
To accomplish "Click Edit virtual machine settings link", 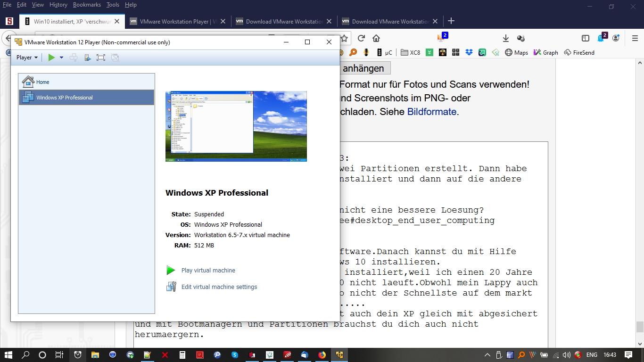I will click(x=219, y=287).
